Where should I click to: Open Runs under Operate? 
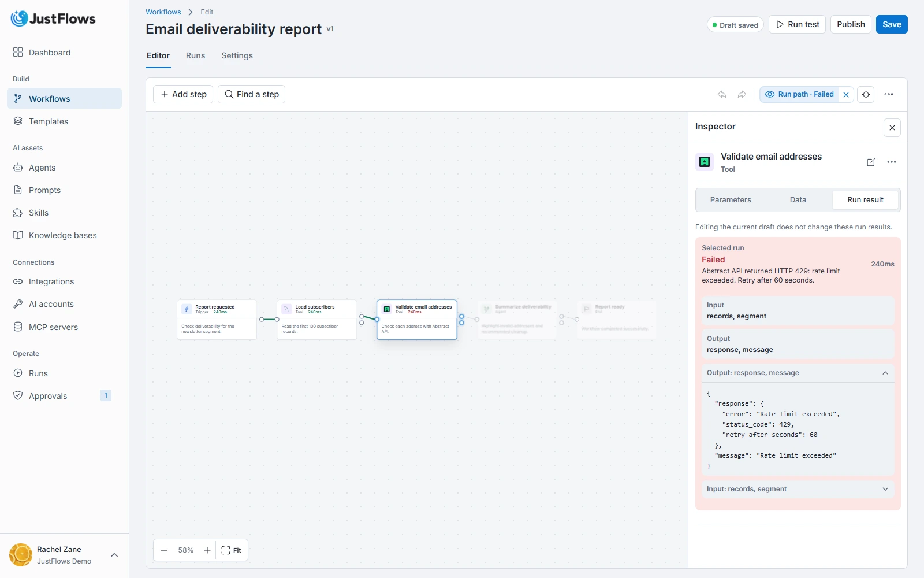64,373
